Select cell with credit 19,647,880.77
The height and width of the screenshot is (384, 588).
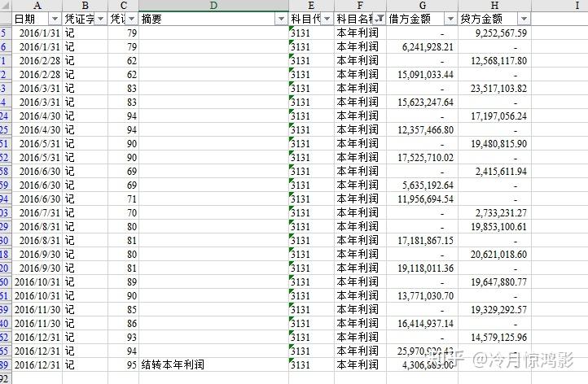click(x=494, y=282)
